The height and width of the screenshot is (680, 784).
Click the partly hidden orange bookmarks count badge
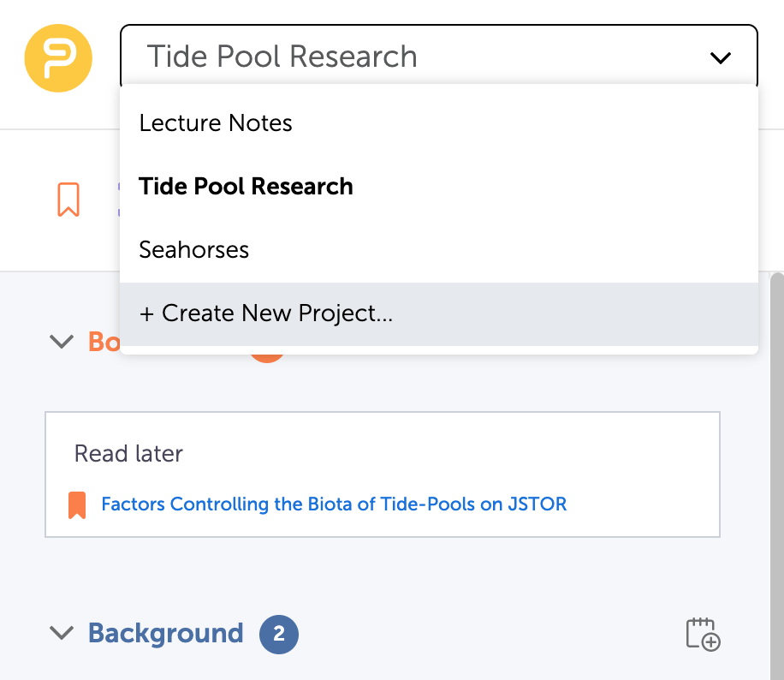click(267, 358)
